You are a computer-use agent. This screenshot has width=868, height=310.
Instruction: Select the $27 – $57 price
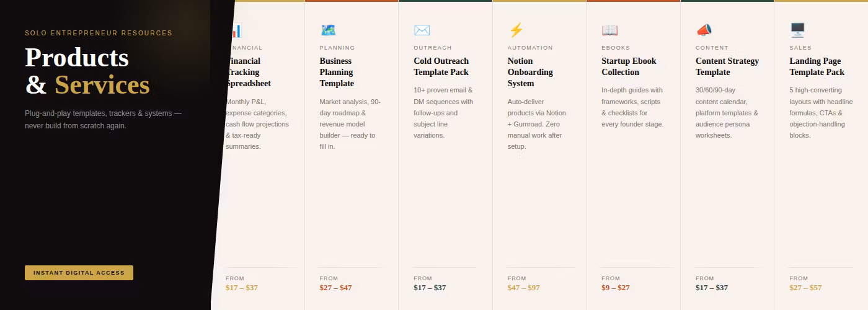pyautogui.click(x=805, y=288)
